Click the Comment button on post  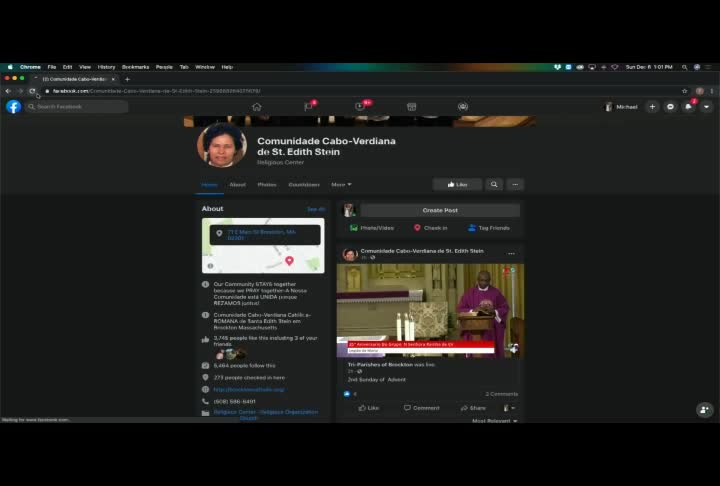[x=422, y=408]
